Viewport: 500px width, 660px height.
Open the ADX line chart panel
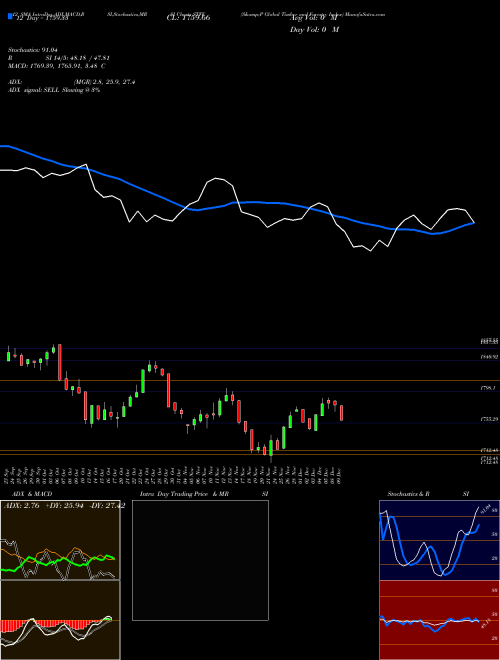60,540
